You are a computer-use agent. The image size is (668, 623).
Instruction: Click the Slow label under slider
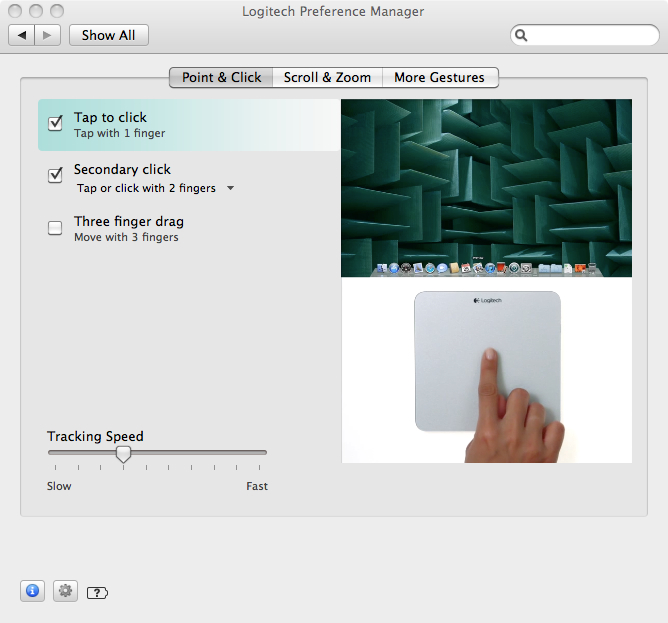pyautogui.click(x=59, y=486)
